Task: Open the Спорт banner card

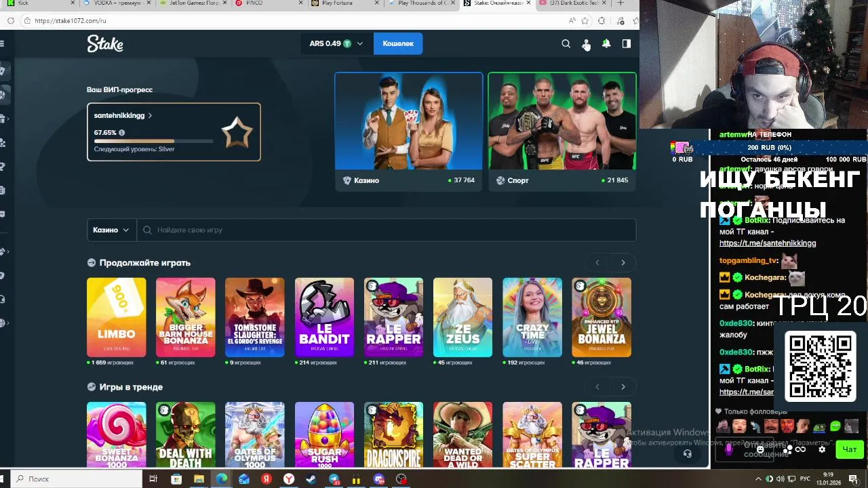Action: click(562, 131)
